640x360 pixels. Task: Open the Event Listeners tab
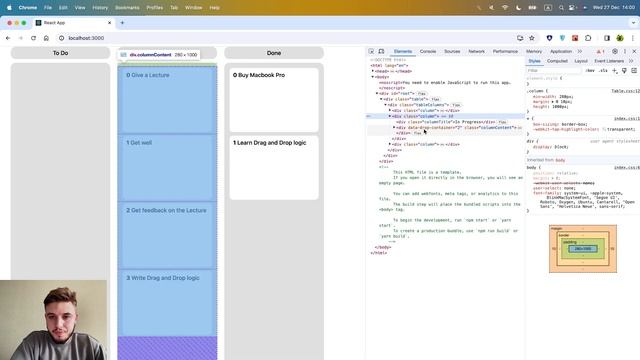(609, 61)
